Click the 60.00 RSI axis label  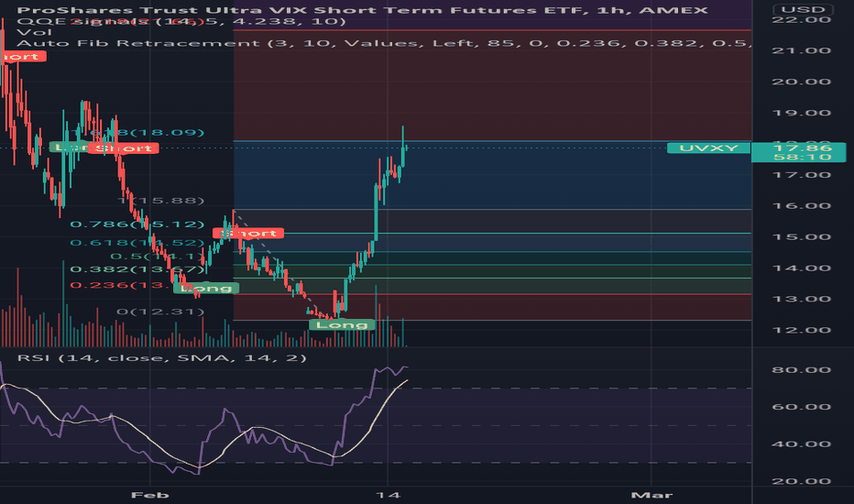801,407
